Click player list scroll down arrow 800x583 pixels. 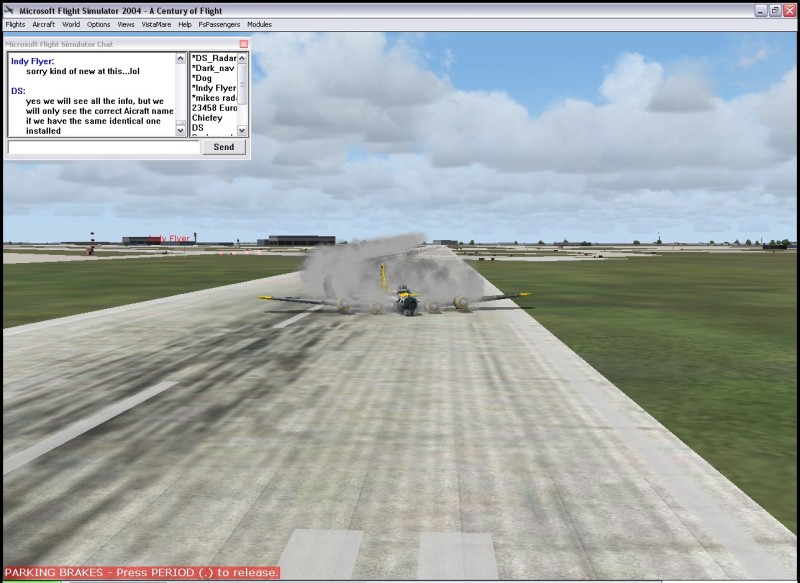(242, 131)
